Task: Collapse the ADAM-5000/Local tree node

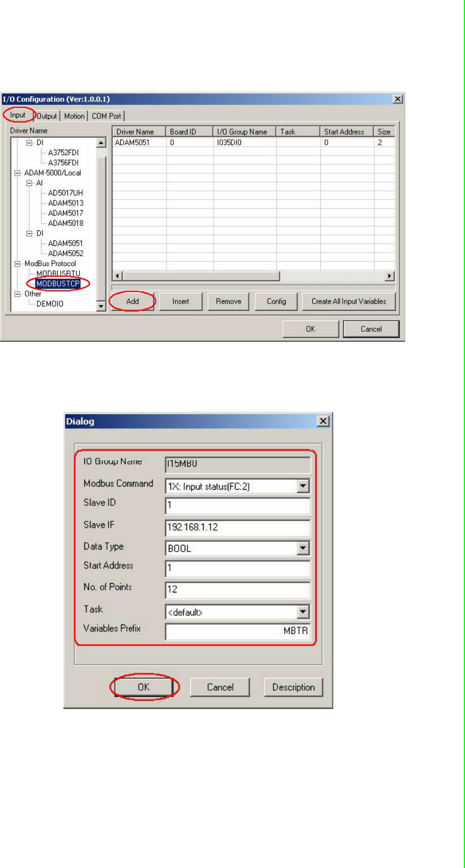Action: coord(17,173)
